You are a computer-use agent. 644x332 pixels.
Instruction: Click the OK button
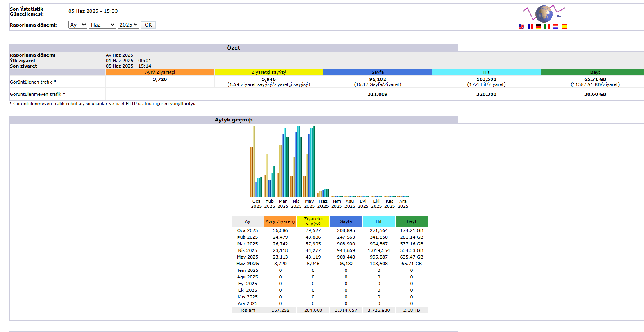coord(148,25)
